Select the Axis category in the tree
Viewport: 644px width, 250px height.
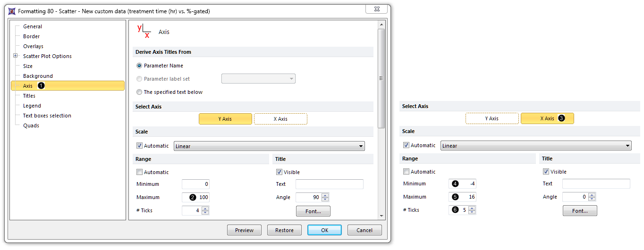click(28, 86)
